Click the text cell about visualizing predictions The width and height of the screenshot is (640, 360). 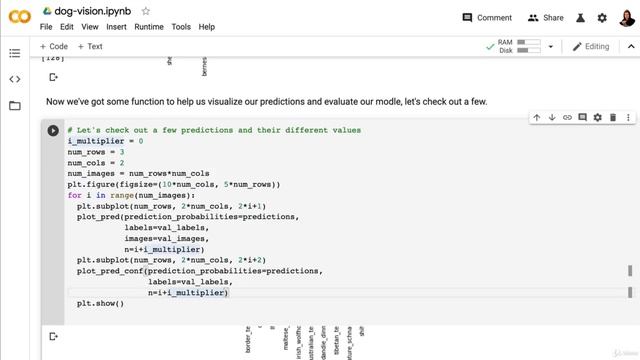(x=267, y=102)
